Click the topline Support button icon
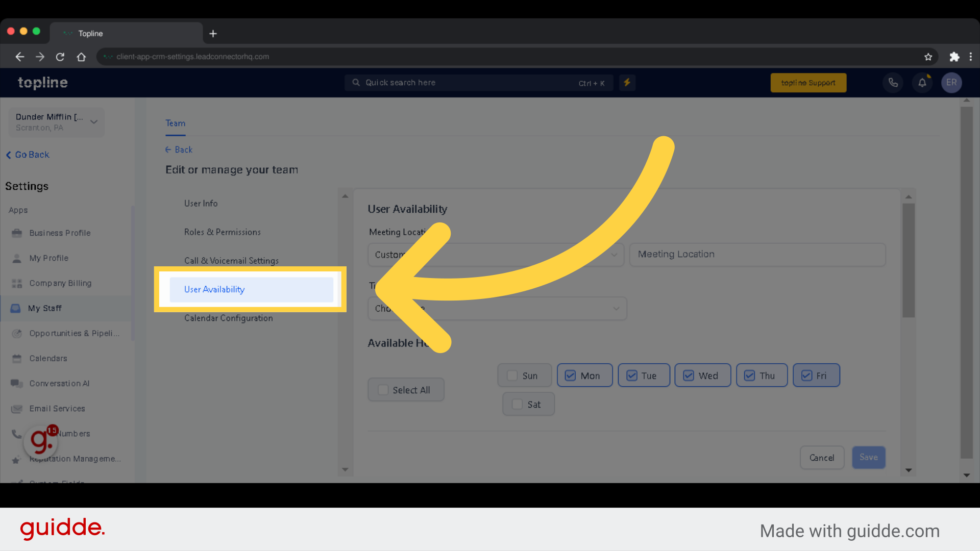The image size is (980, 551). [x=807, y=82]
